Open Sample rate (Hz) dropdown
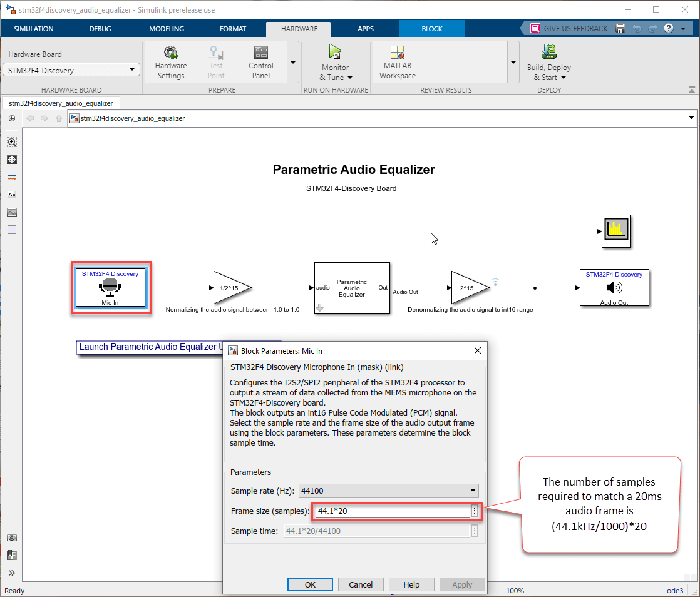This screenshot has height=597, width=700. pos(388,491)
